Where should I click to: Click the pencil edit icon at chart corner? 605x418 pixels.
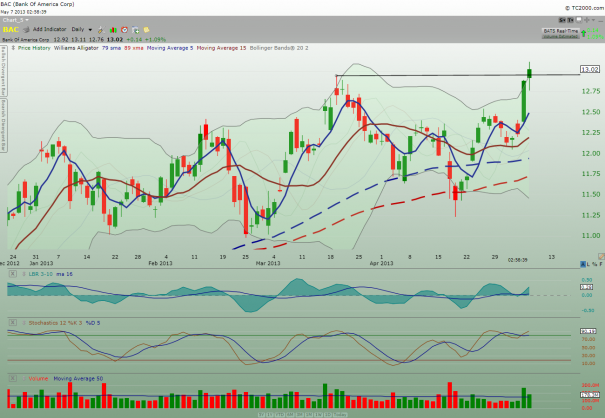click(601, 256)
